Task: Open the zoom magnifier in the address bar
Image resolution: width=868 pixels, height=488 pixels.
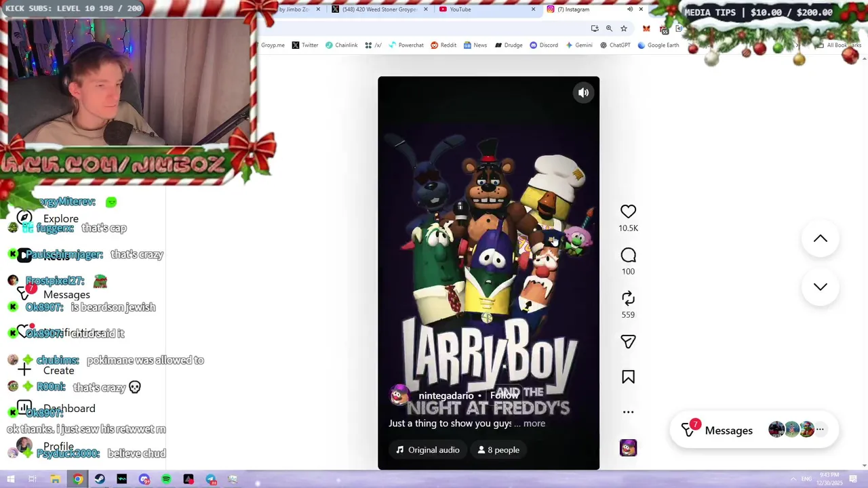Action: click(x=609, y=28)
